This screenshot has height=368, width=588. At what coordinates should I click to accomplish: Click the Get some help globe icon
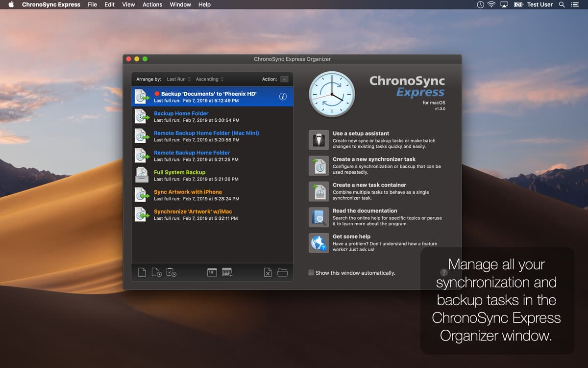coord(318,243)
